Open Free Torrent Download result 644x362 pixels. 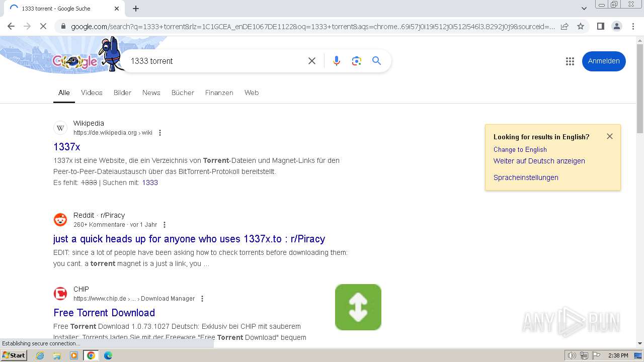(104, 313)
